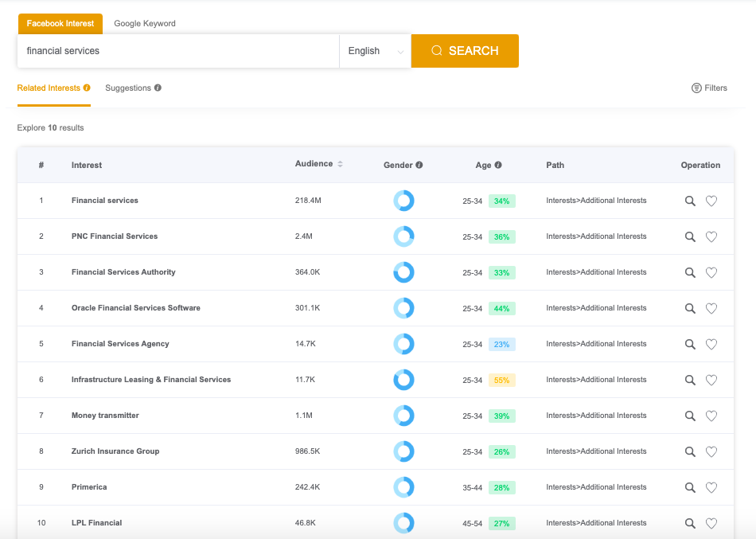The height and width of the screenshot is (539, 756).
Task: Heart the LPL Financial interest
Action: 711,523
